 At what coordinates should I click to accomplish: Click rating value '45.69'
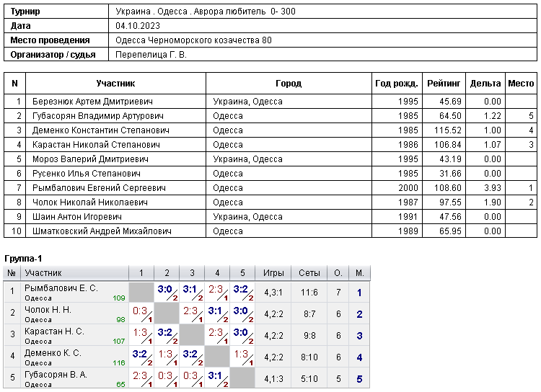pos(450,102)
